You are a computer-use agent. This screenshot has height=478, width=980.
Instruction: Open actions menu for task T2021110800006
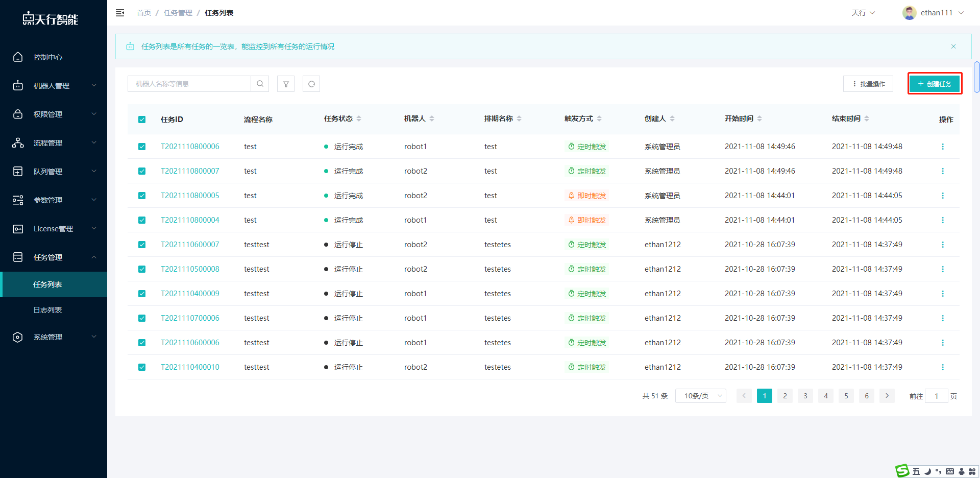pos(943,147)
